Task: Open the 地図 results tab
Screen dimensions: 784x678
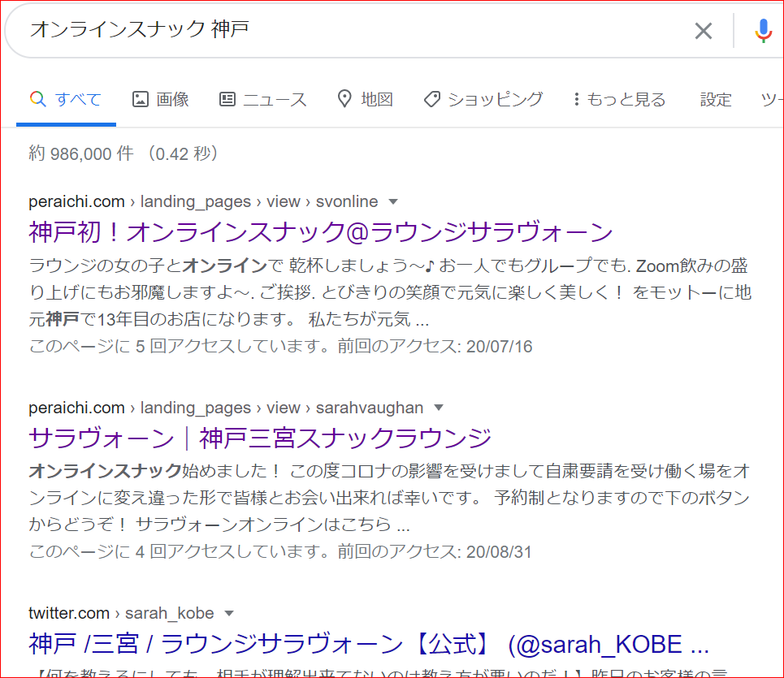Action: [366, 99]
